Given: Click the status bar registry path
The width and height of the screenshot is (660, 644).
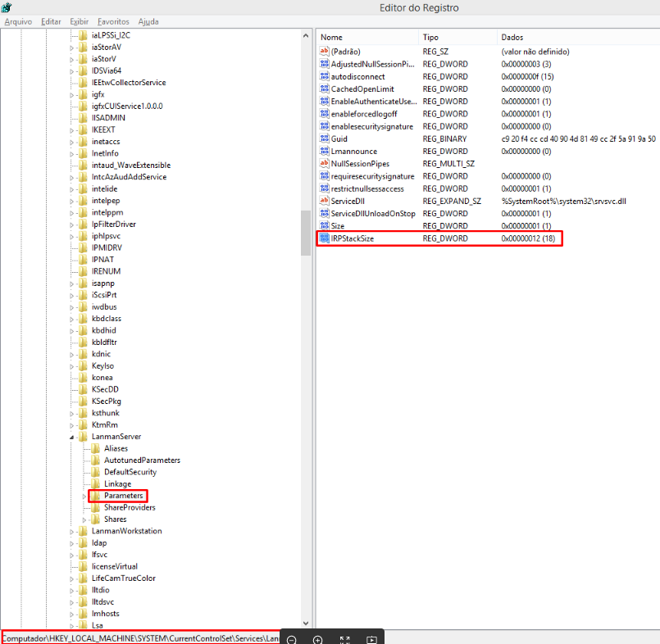Looking at the screenshot, I should tap(140, 638).
